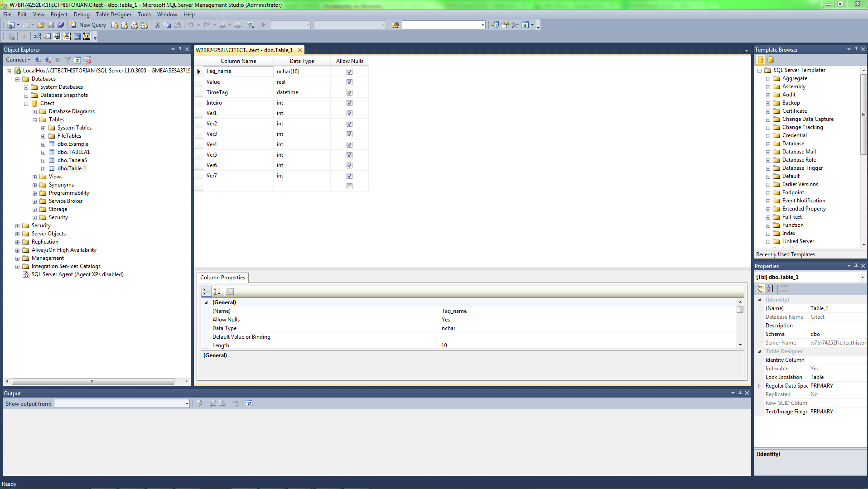Uncheck Allow Nulls for Inteiro column

(x=349, y=103)
